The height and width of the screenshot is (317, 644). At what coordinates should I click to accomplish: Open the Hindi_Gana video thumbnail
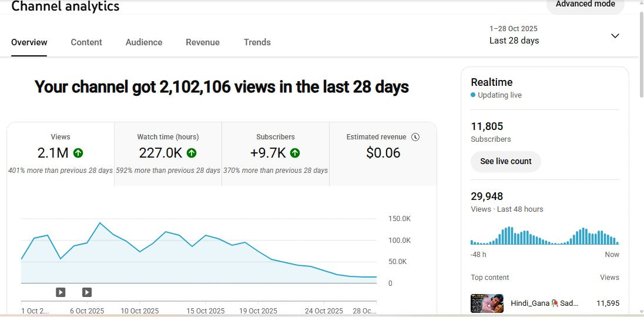(x=487, y=303)
